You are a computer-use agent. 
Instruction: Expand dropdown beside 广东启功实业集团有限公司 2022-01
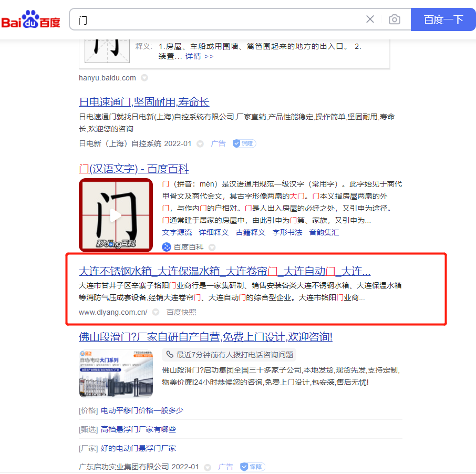point(208,467)
